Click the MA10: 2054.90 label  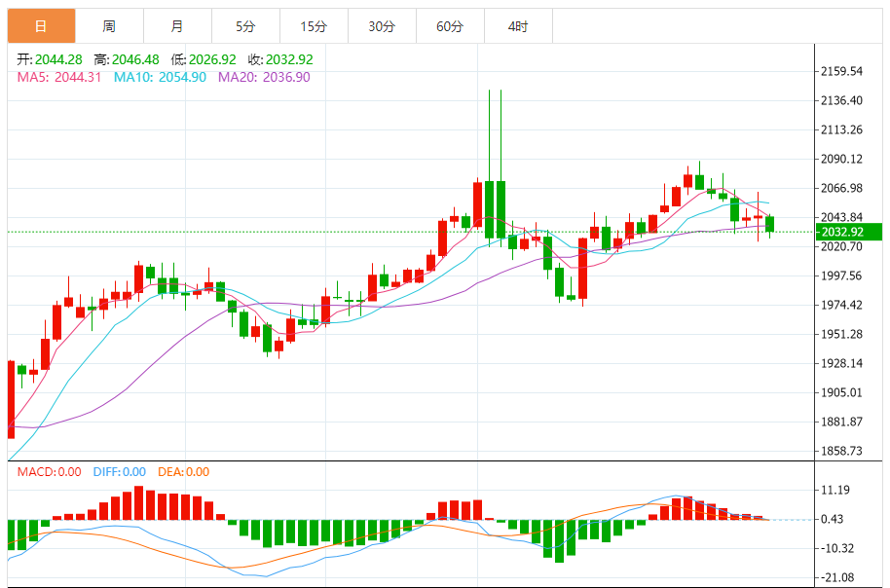tap(160, 77)
